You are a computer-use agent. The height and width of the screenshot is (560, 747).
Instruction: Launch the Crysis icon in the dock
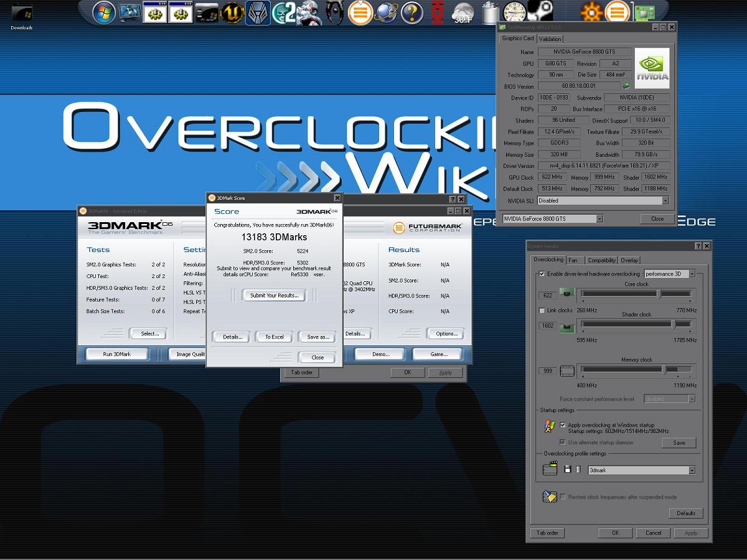coord(308,12)
